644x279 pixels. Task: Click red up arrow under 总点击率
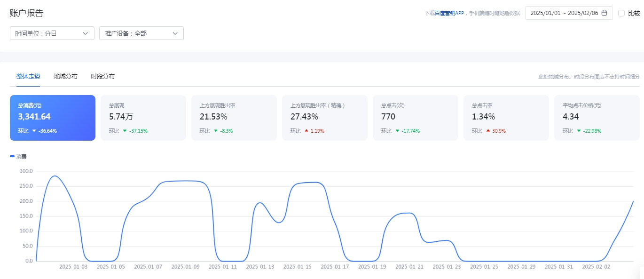(488, 131)
